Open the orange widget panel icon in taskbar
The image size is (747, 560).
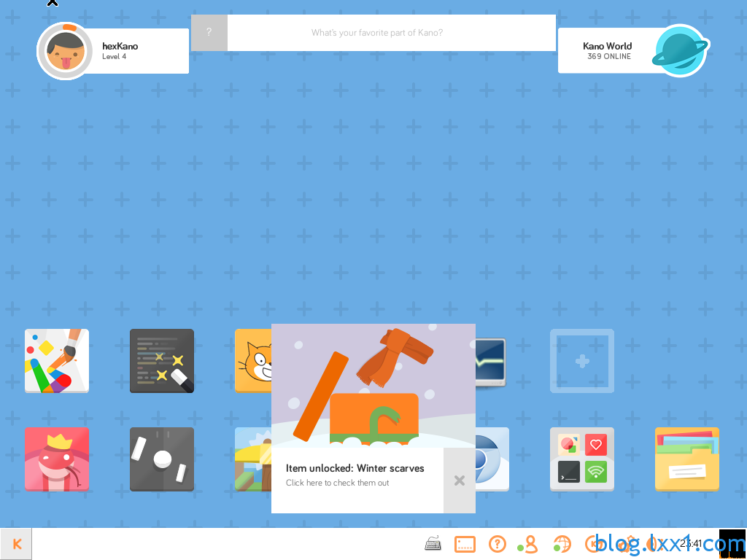[x=465, y=544]
